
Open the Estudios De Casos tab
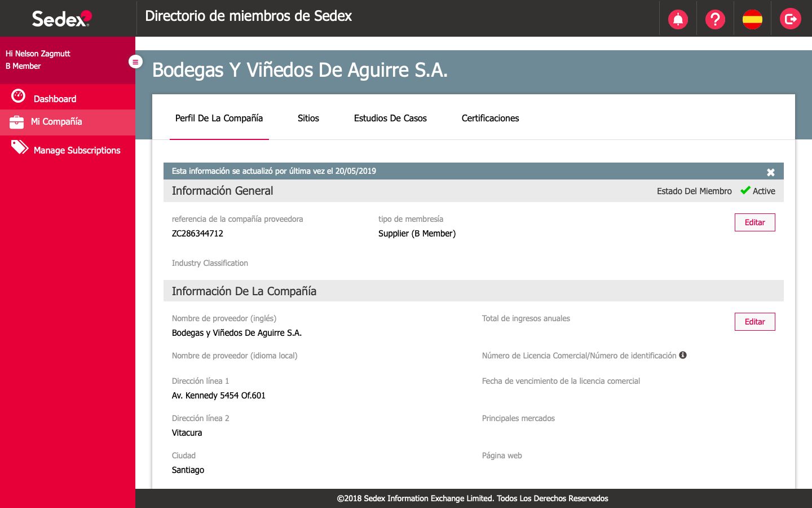tap(390, 118)
